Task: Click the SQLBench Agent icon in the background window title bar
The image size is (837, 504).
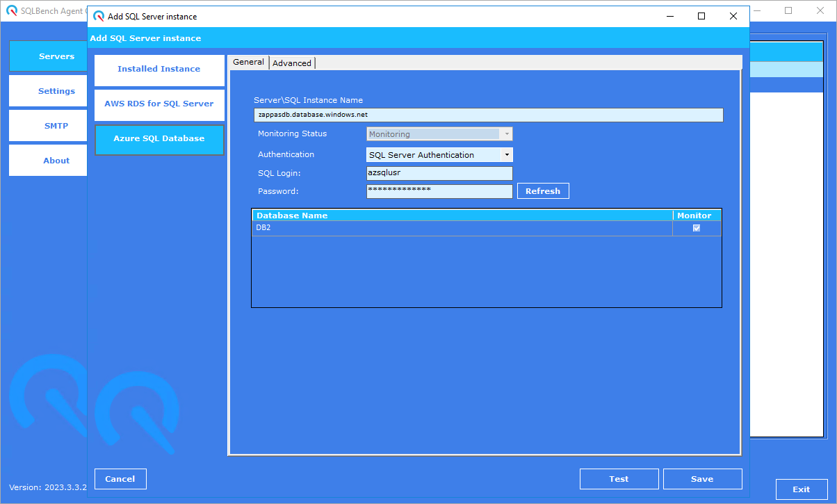Action: pos(12,11)
